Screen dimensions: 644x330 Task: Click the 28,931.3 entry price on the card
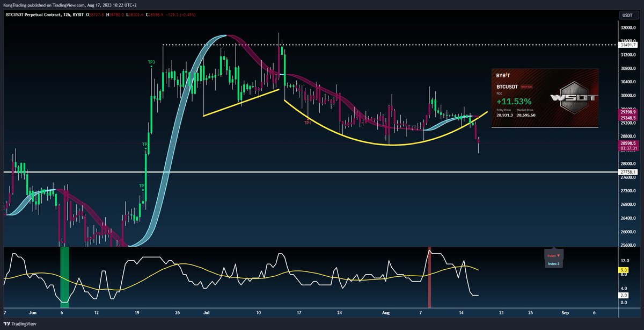[x=504, y=115]
